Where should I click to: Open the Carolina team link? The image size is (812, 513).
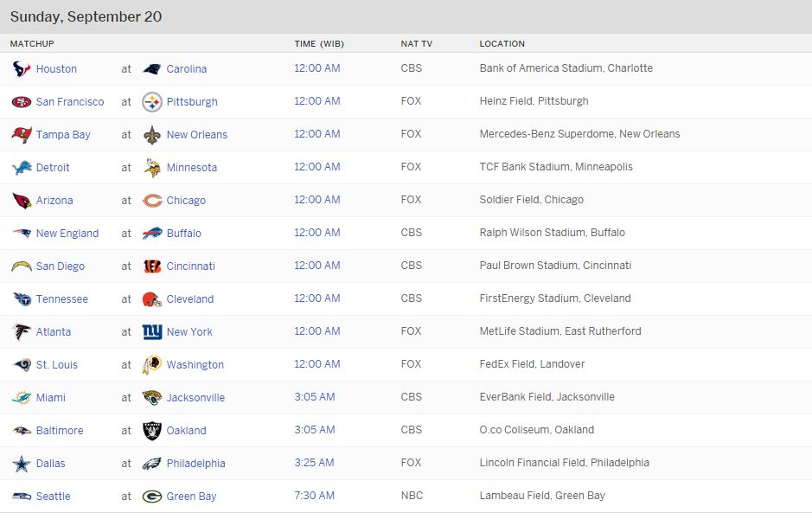[187, 69]
